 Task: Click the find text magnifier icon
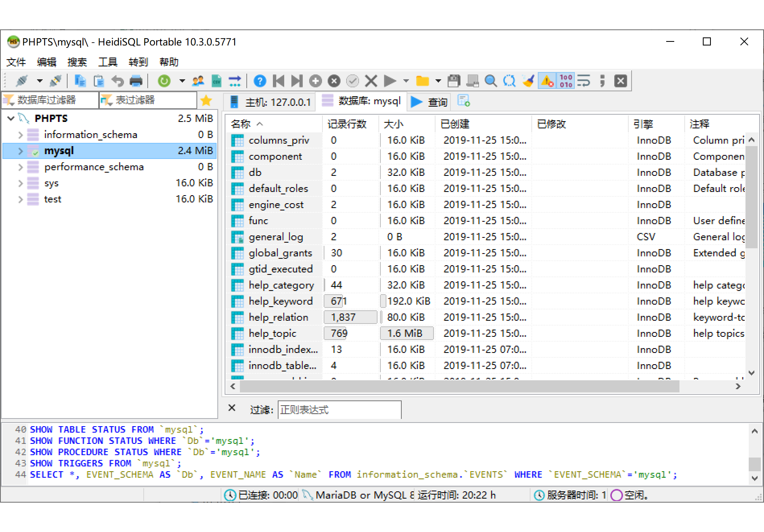tap(491, 81)
